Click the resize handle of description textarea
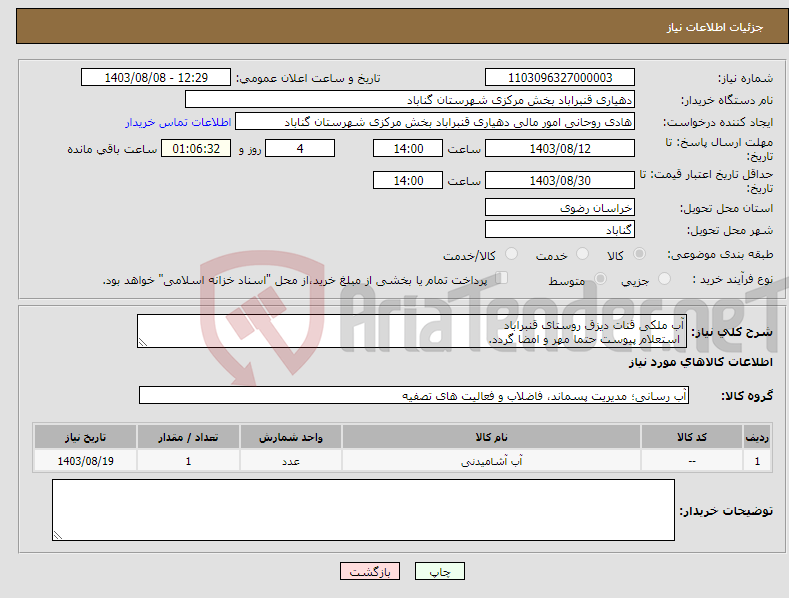This screenshot has width=789, height=598. coord(142,342)
